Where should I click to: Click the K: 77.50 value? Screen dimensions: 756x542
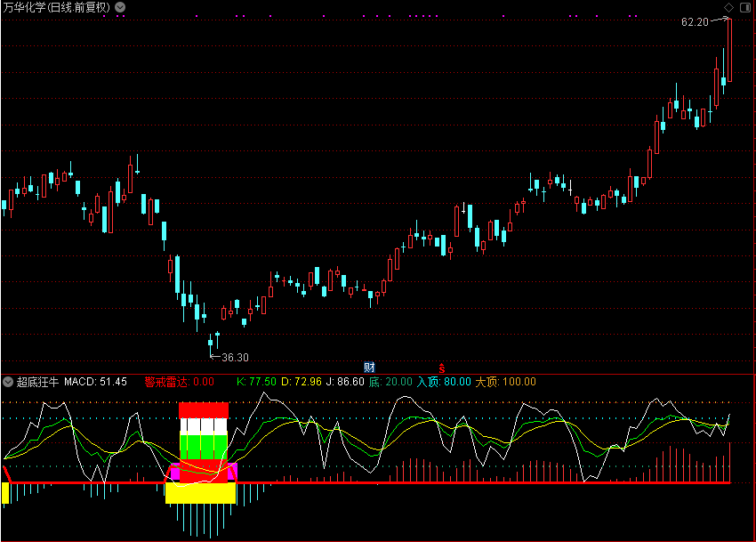(256, 382)
